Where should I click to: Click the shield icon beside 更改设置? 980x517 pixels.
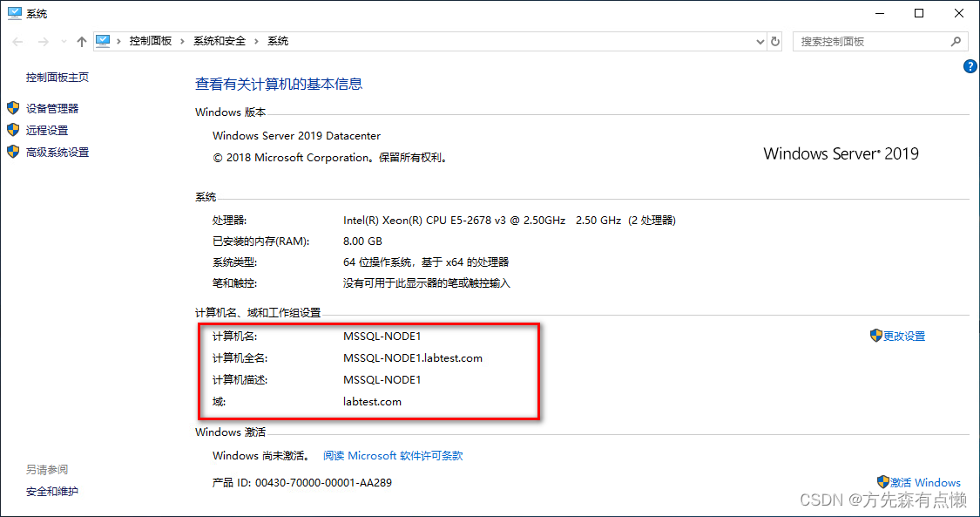pos(875,335)
